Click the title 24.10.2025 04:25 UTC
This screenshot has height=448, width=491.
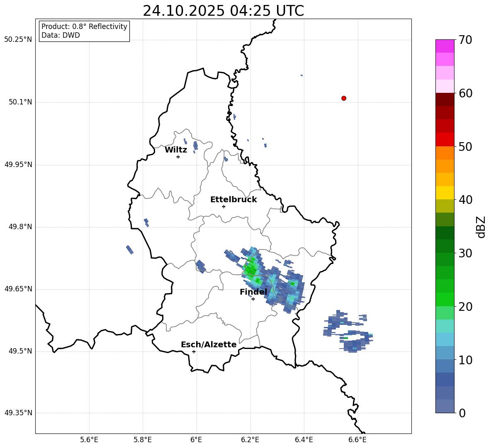point(223,11)
